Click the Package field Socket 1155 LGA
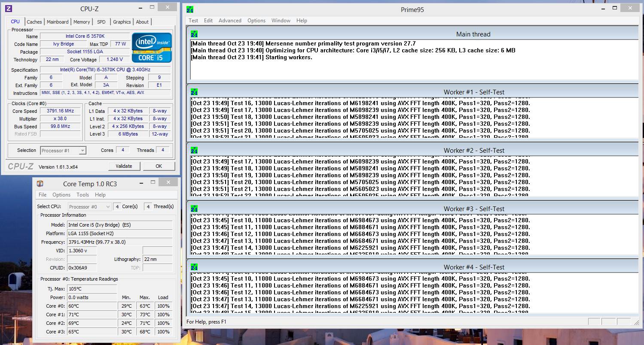This screenshot has height=345, width=644. click(85, 51)
